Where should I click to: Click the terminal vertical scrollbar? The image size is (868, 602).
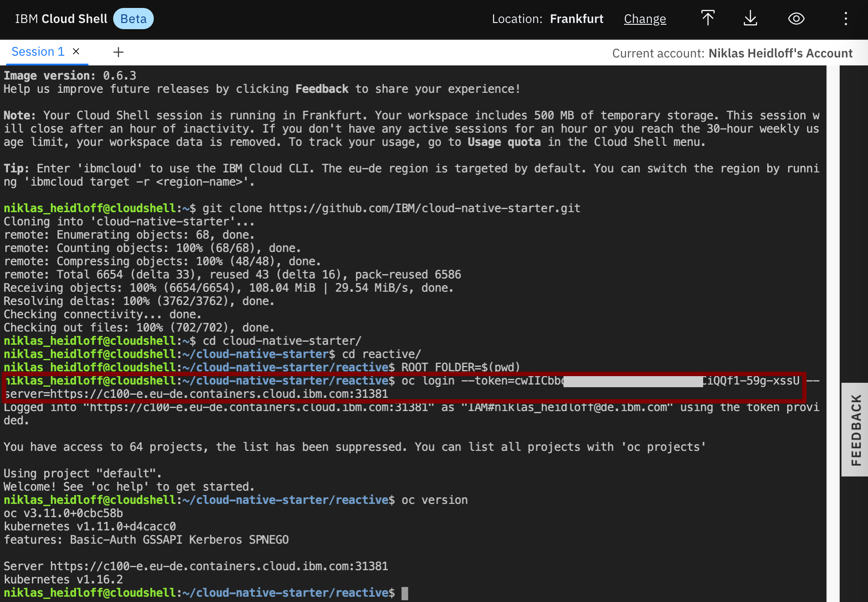(833, 333)
